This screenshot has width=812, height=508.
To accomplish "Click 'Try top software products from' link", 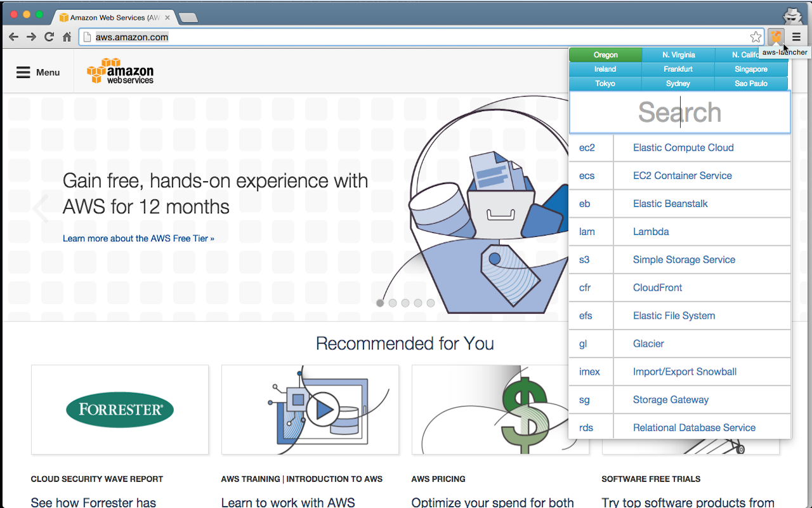I will click(688, 502).
